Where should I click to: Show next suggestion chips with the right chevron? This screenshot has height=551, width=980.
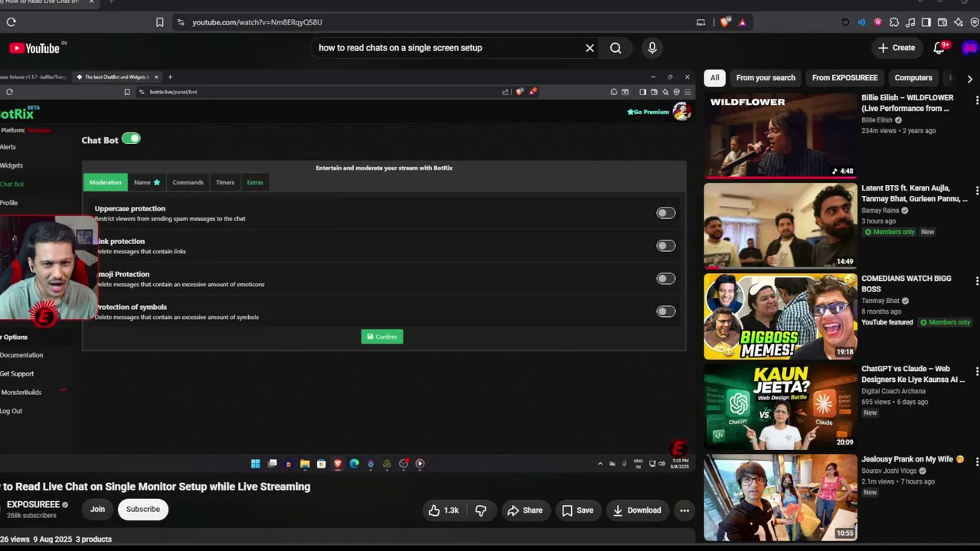[x=970, y=78]
